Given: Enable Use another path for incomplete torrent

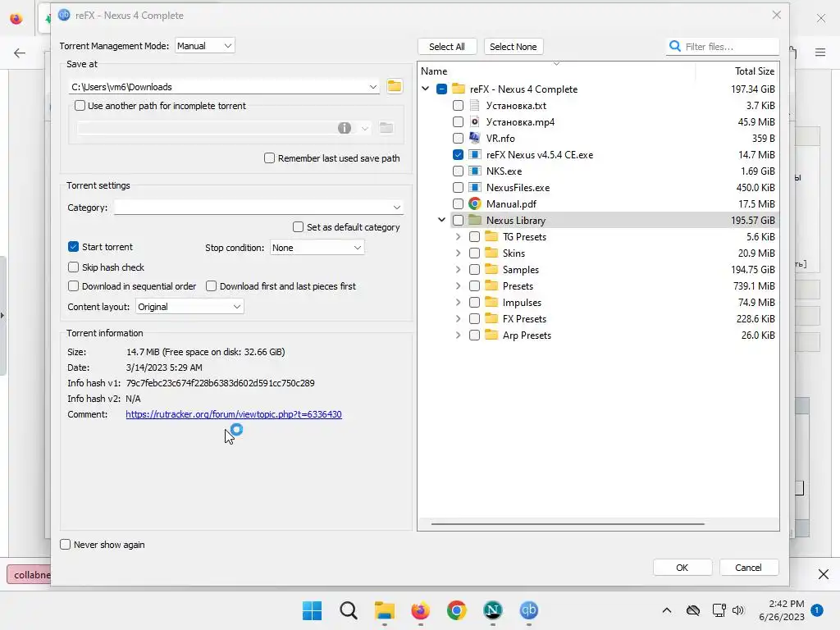Looking at the screenshot, I should [x=80, y=106].
